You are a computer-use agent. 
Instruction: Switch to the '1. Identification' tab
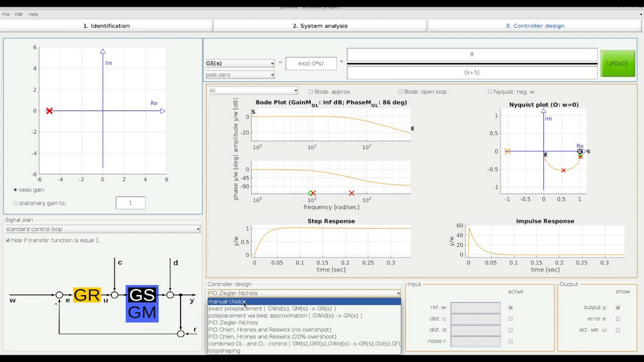tap(106, 26)
